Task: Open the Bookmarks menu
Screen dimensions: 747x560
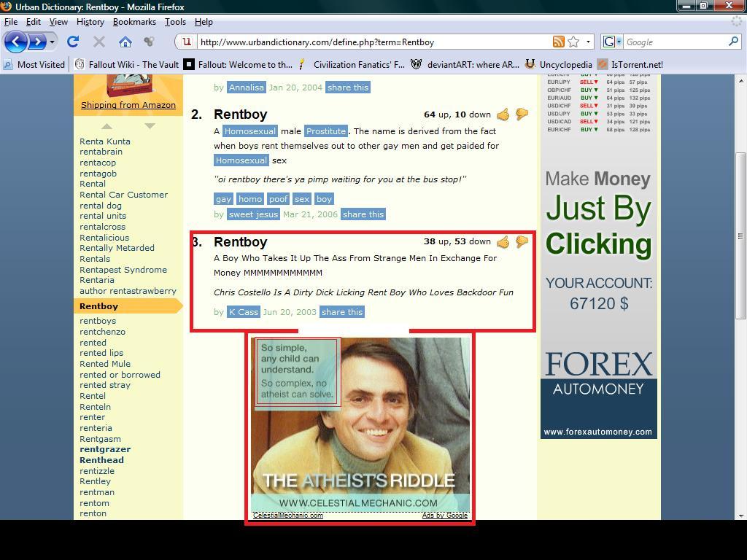Action: tap(134, 22)
